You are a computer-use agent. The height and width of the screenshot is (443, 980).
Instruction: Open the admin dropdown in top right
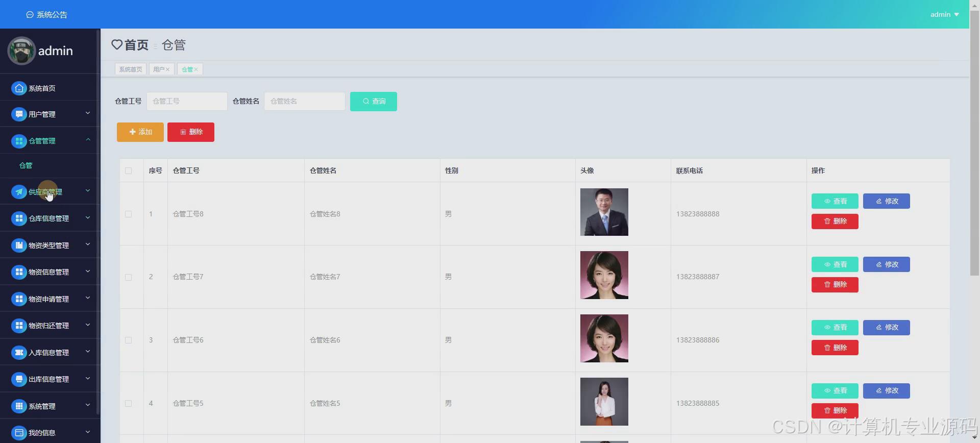point(944,14)
